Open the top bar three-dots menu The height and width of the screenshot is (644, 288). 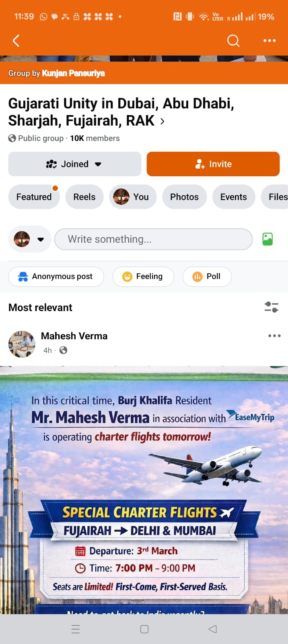click(269, 41)
